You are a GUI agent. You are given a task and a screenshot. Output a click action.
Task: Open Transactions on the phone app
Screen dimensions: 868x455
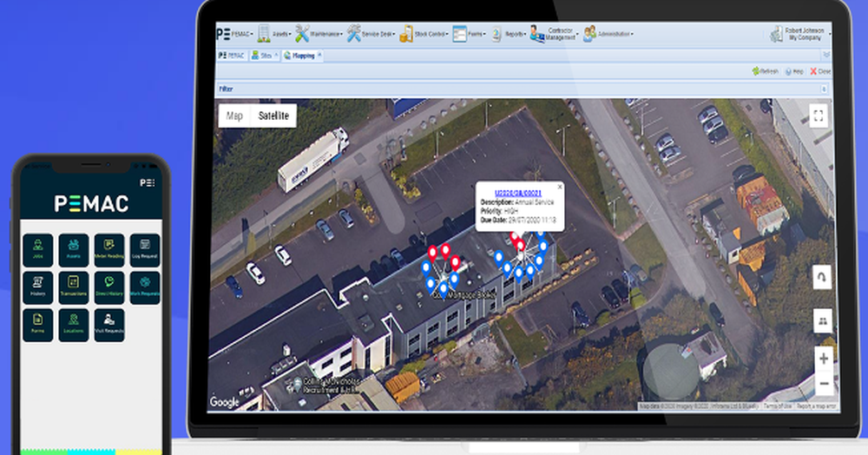[x=74, y=287]
